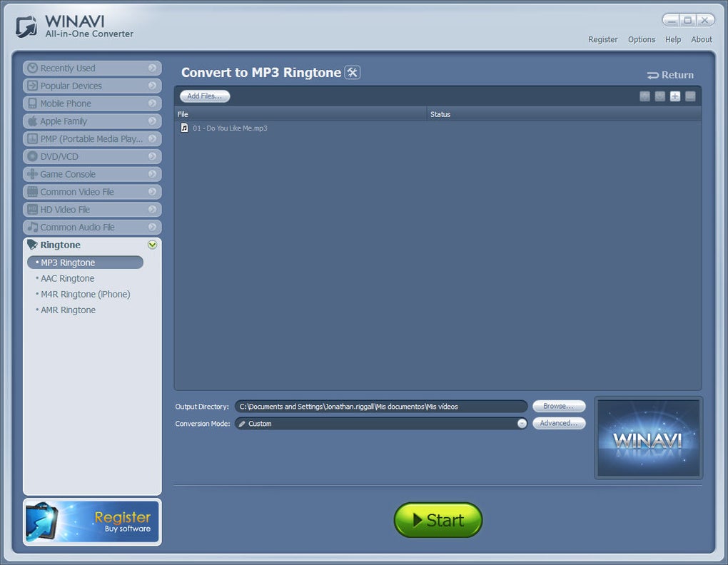Click the WinAVI logo icon in the header
Viewport: 728px width, 565px height.
[26, 26]
